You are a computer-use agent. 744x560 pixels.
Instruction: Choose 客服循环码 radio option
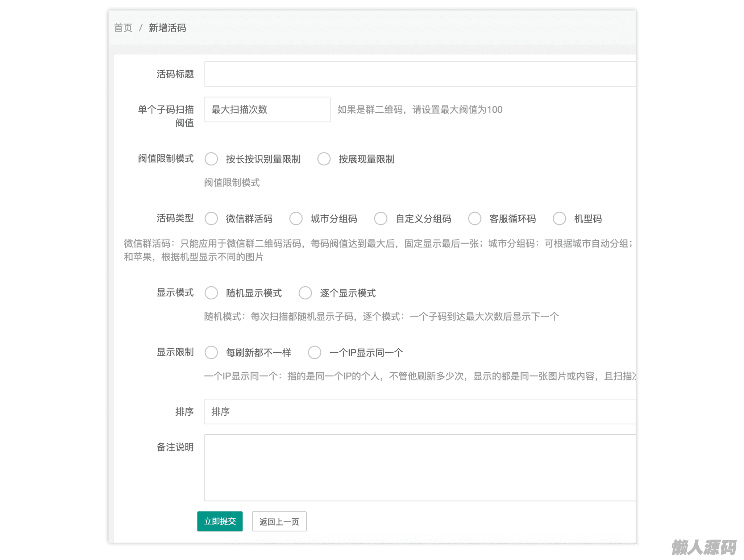pos(474,219)
